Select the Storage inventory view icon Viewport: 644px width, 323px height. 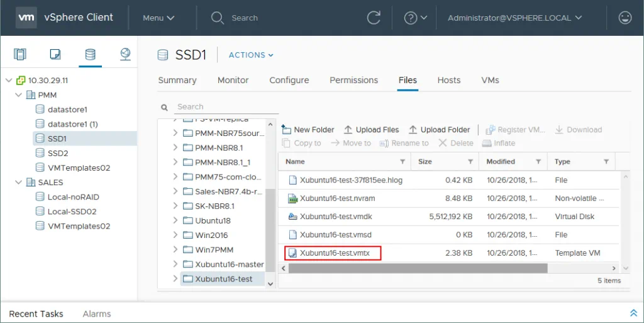pos(90,55)
